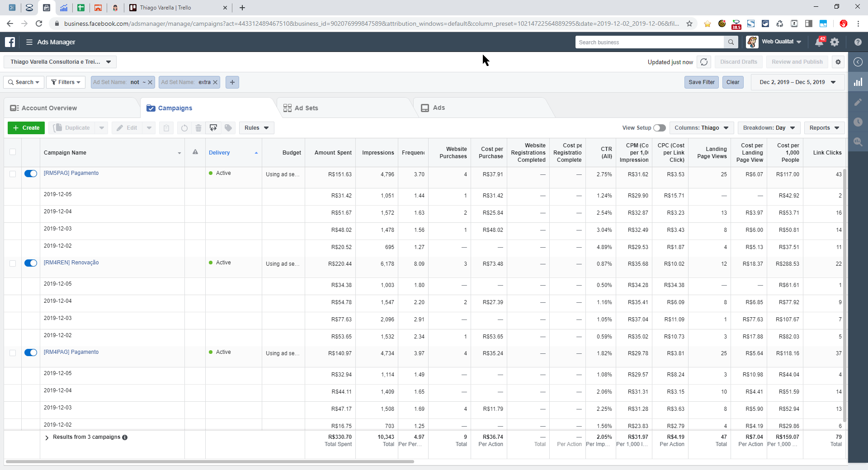Viewport: 868px width, 470px height.
Task: Open the RM4PAG Pagamento campaign link
Action: point(71,352)
